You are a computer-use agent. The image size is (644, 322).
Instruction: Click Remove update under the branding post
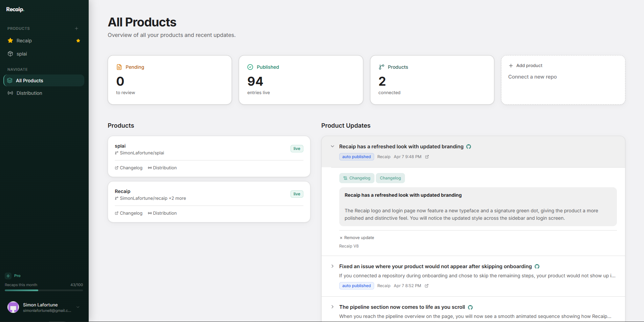pyautogui.click(x=357, y=237)
